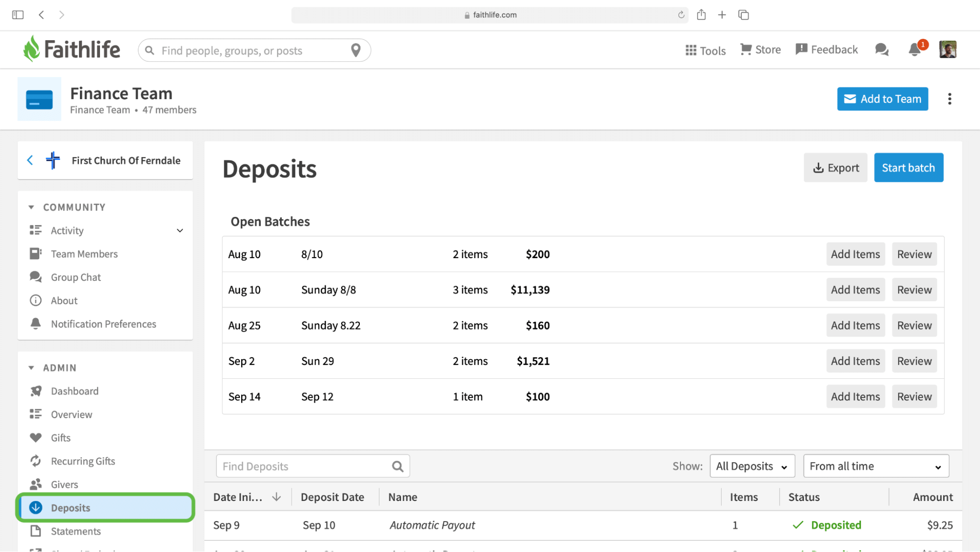Go back using First Church chevron

(30, 160)
